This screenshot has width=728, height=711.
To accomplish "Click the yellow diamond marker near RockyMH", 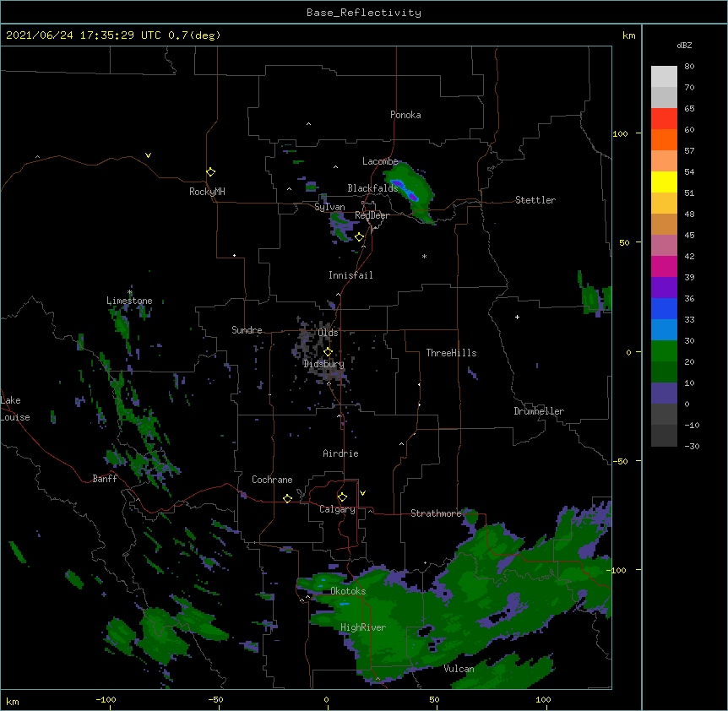I will point(210,172).
